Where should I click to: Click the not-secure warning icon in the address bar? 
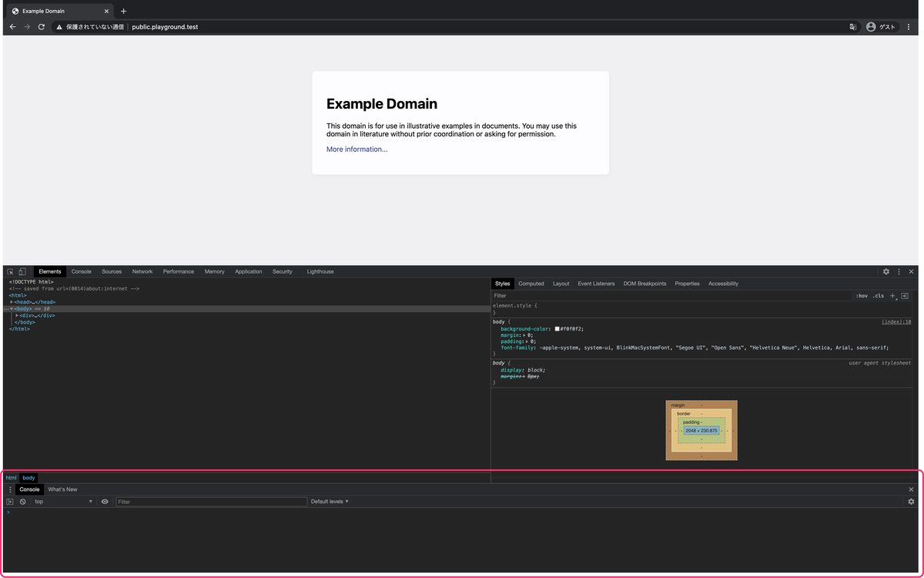59,27
